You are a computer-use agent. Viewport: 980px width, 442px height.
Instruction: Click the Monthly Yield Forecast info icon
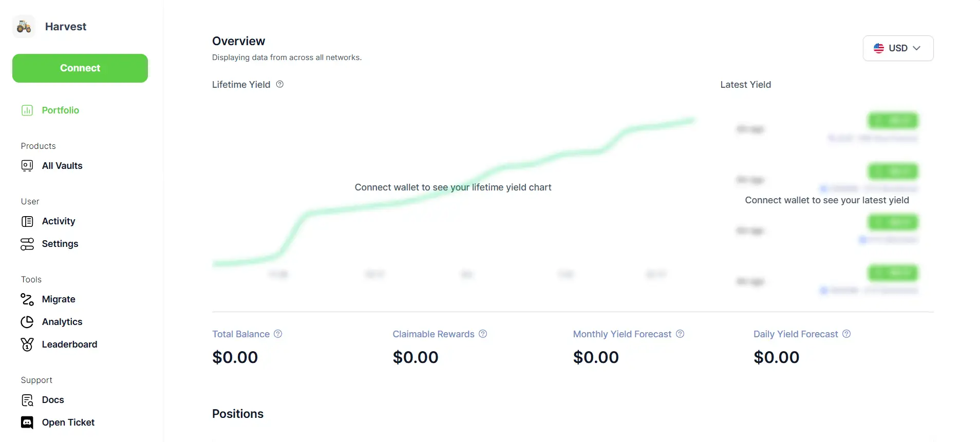[680, 334]
